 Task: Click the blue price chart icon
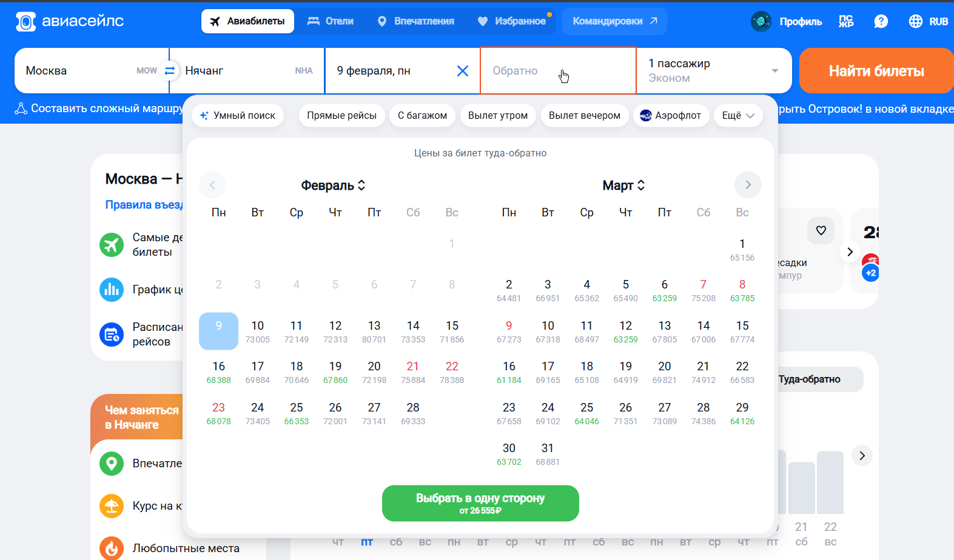(x=112, y=290)
